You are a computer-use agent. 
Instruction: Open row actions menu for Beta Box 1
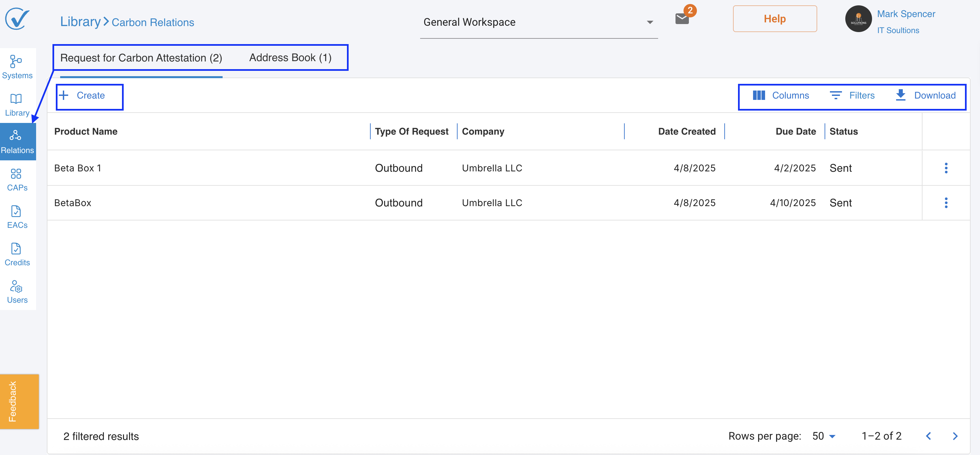click(x=946, y=168)
